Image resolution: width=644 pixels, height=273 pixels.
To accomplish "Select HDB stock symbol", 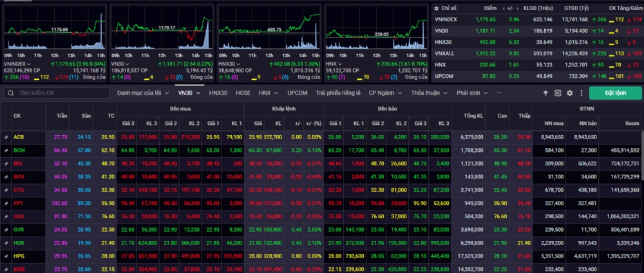I will point(19,243).
